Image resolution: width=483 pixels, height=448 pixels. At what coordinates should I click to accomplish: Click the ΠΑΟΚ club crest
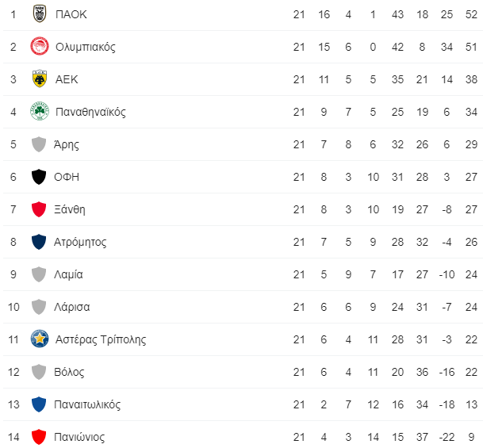tap(40, 14)
